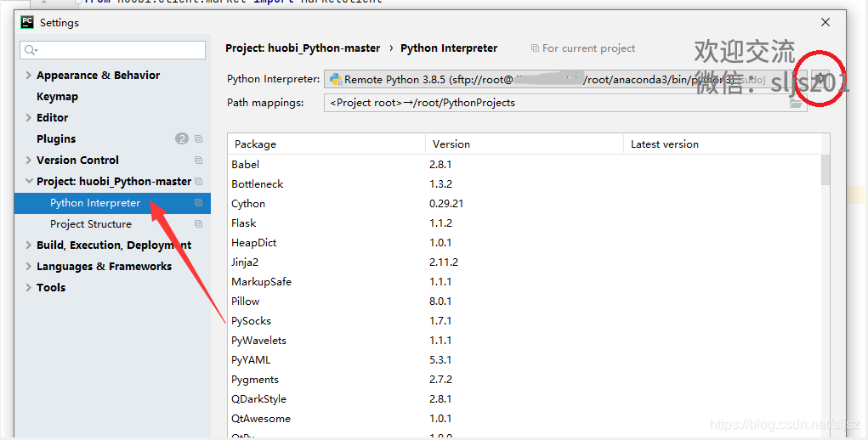Click the Package column header
Viewport: 868px width, 440px height.
point(326,144)
